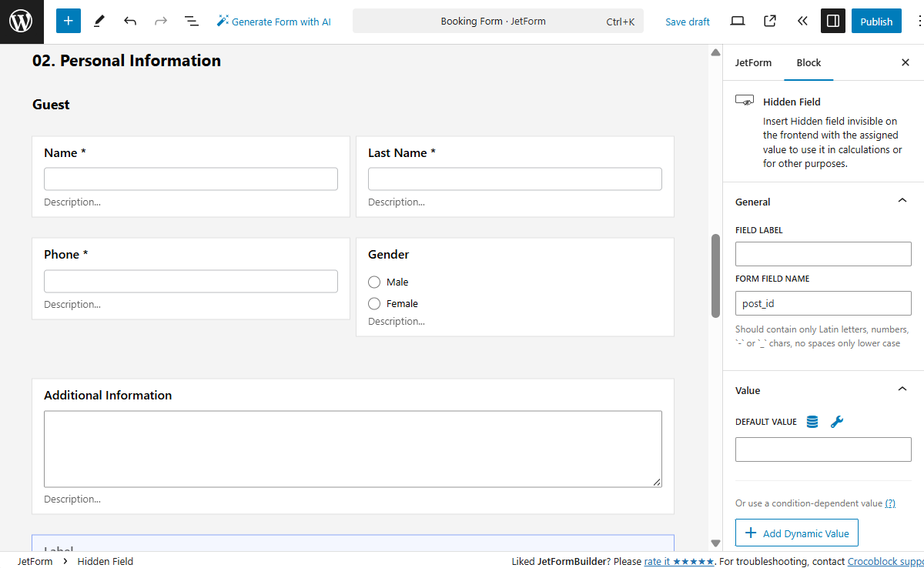Screen dimensions: 924x568
Task: Toggle the settings sidebar panel
Action: click(x=832, y=21)
